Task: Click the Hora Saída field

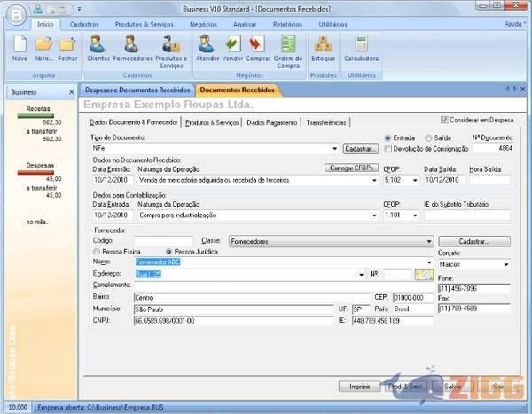Action: point(489,180)
